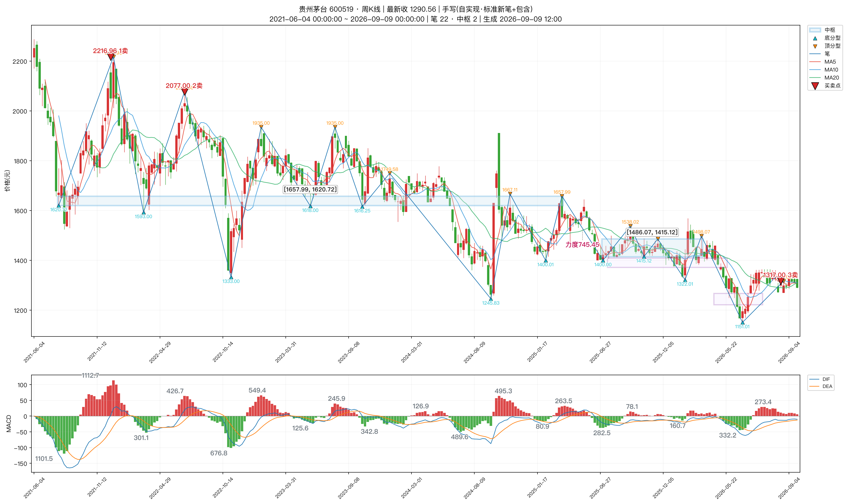The image size is (847, 504).
Task: Select the DIF legend entry in MACD panel
Action: (x=820, y=379)
